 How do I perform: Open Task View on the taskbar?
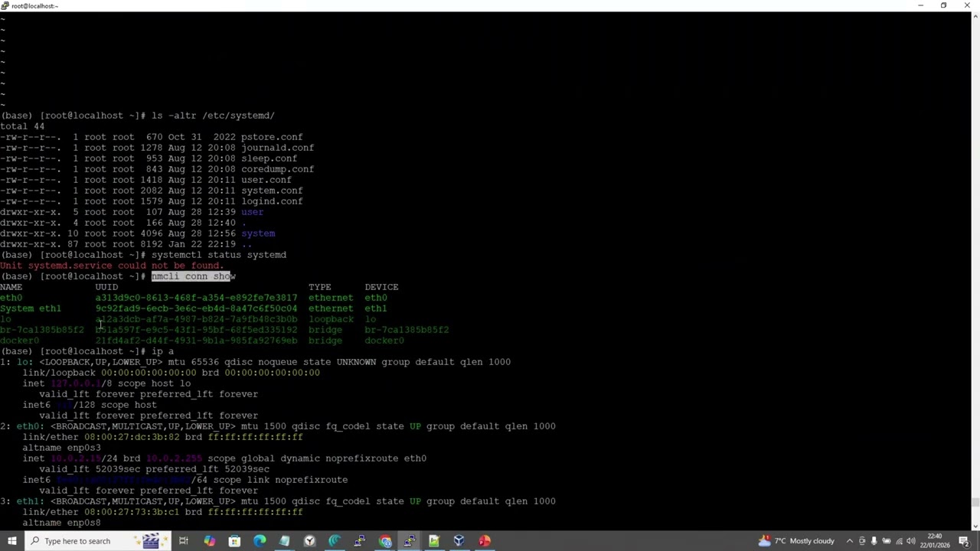click(184, 541)
